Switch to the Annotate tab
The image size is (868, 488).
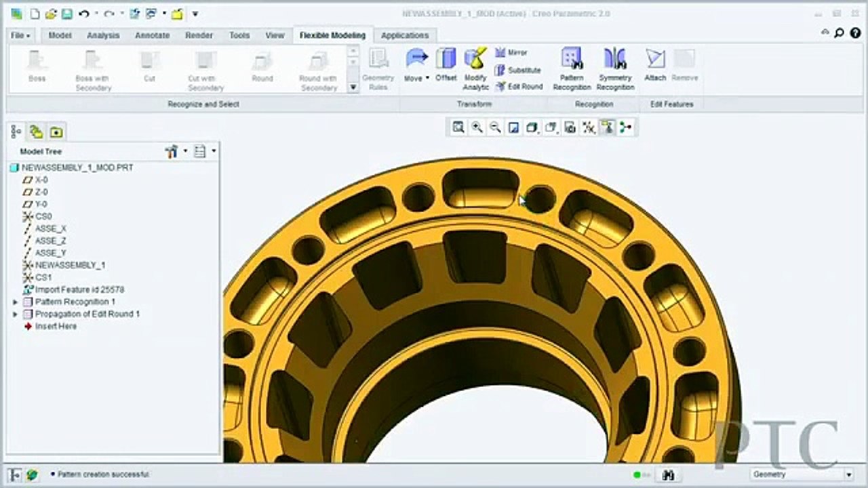152,35
